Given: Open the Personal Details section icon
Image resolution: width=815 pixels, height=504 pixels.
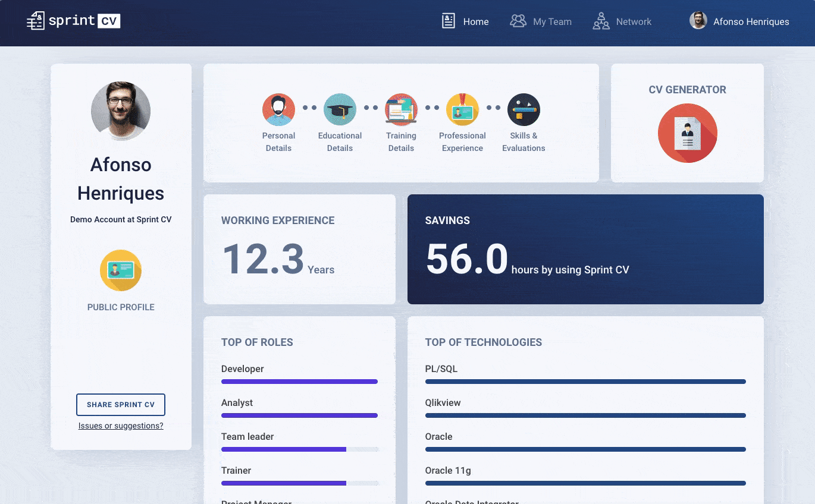Looking at the screenshot, I should (x=278, y=109).
